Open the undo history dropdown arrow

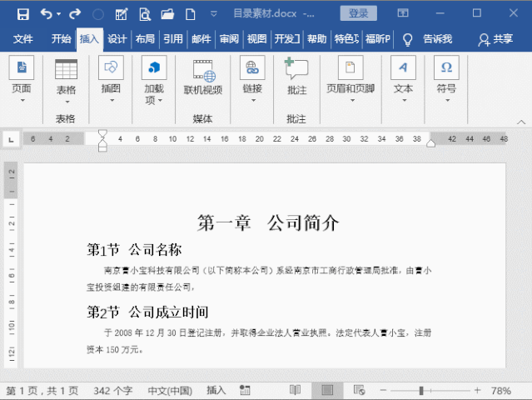[59, 14]
